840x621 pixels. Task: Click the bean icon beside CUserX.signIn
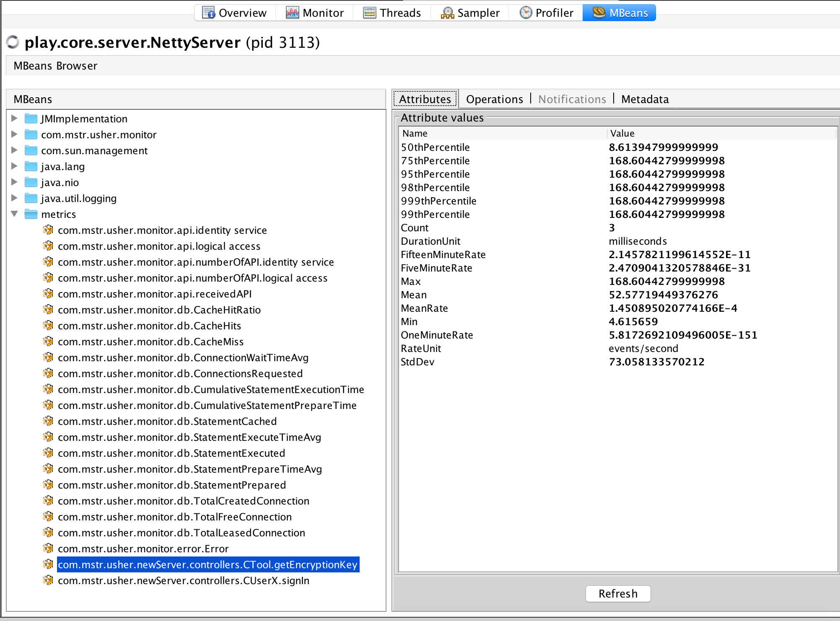coord(48,580)
